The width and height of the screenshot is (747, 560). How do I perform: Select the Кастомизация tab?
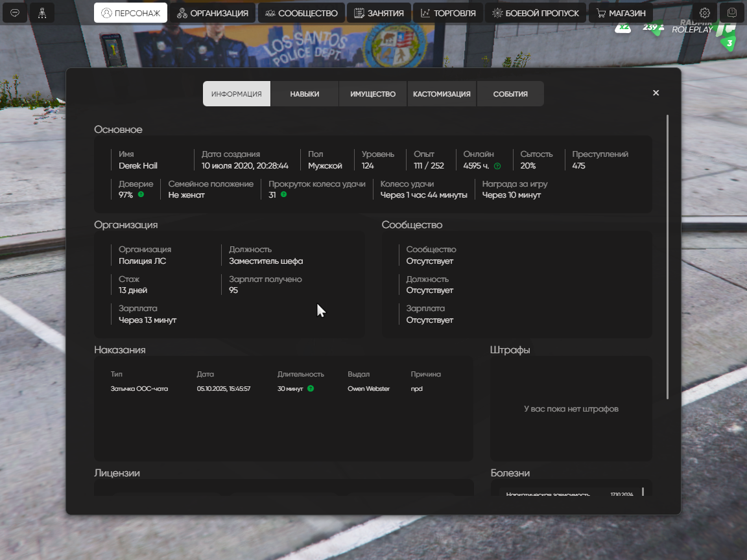[x=442, y=94]
